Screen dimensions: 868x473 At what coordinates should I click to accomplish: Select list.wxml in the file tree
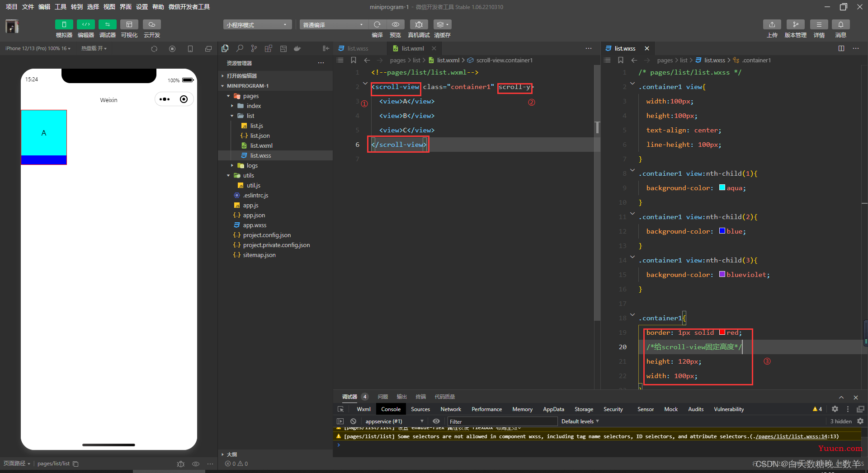tap(261, 145)
